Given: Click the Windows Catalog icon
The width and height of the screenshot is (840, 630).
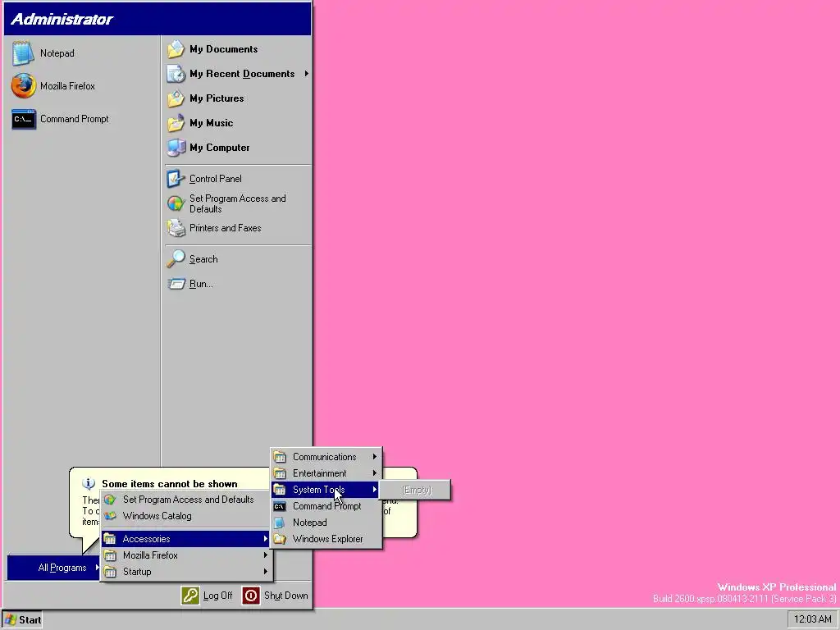Looking at the screenshot, I should (x=111, y=516).
